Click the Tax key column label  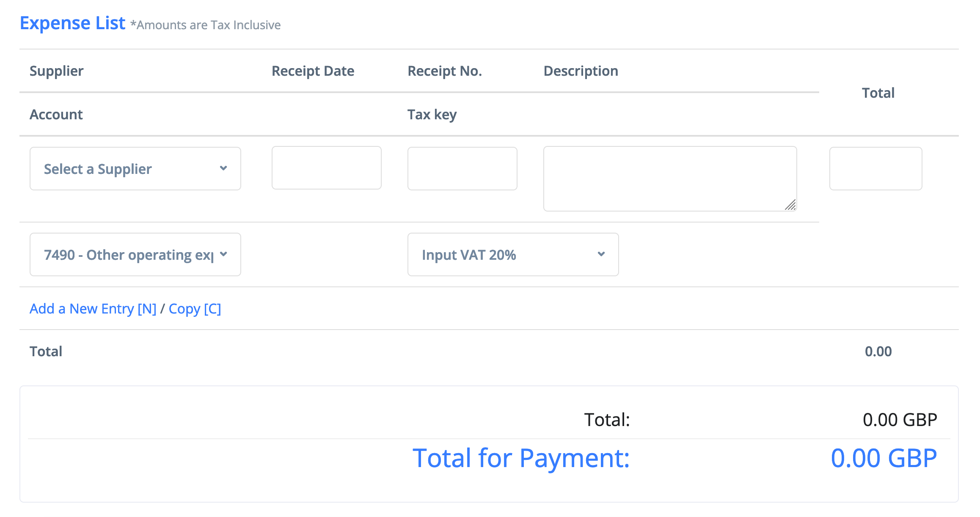pos(432,114)
